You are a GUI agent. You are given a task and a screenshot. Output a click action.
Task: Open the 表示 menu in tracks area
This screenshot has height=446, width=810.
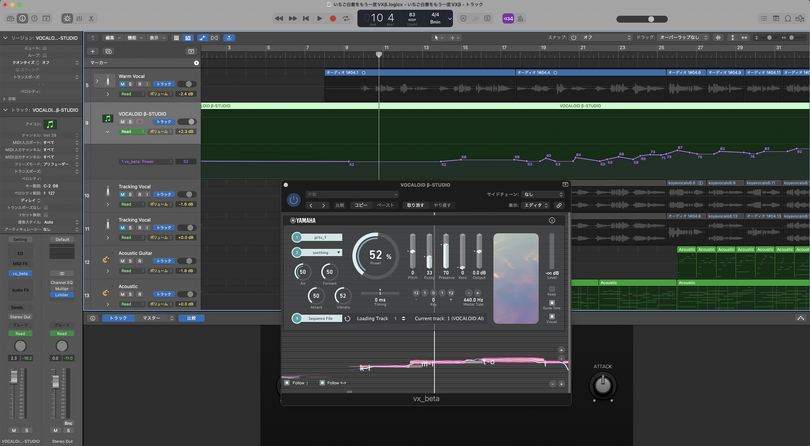pos(157,38)
